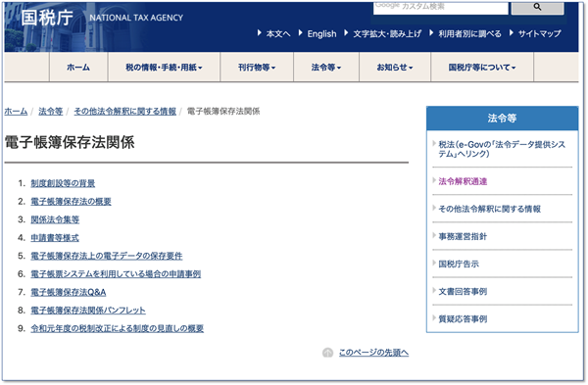Switch to English version
This screenshot has width=588, height=385.
tap(321, 33)
